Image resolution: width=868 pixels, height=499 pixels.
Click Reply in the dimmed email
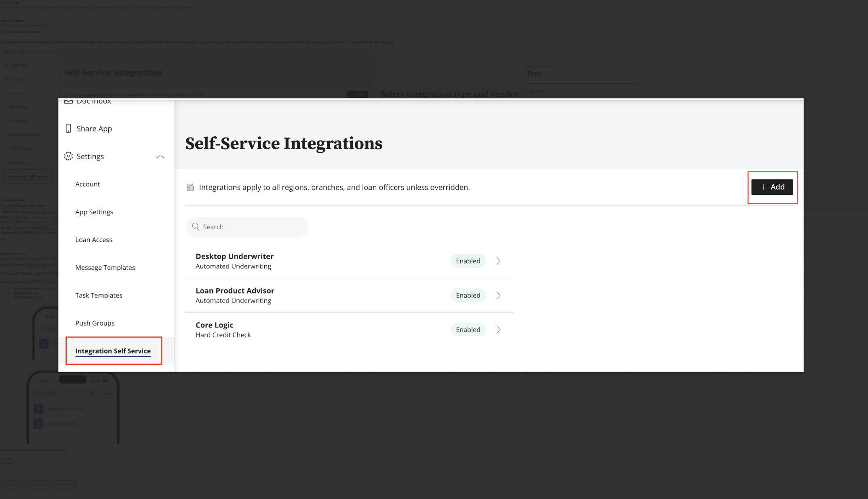coord(12,484)
